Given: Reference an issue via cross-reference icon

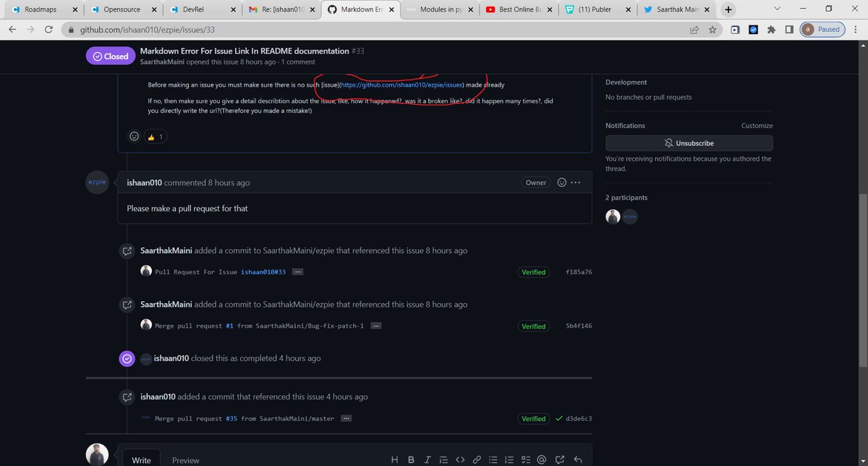Looking at the screenshot, I should (x=561, y=459).
